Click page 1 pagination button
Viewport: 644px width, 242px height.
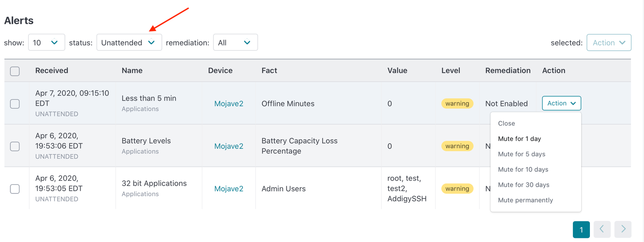(581, 229)
